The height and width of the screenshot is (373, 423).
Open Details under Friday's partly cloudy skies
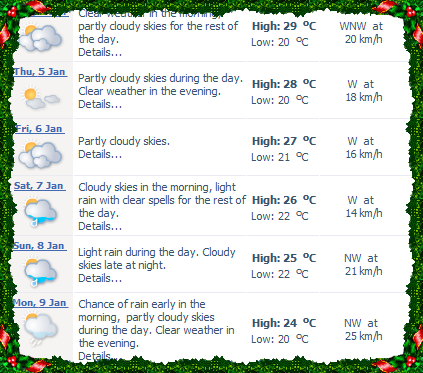click(100, 154)
